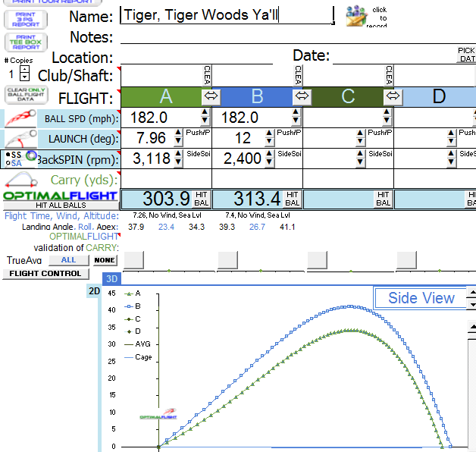Click the Print Tee Box Report button
Screen dimensions: 476x452
[26, 42]
